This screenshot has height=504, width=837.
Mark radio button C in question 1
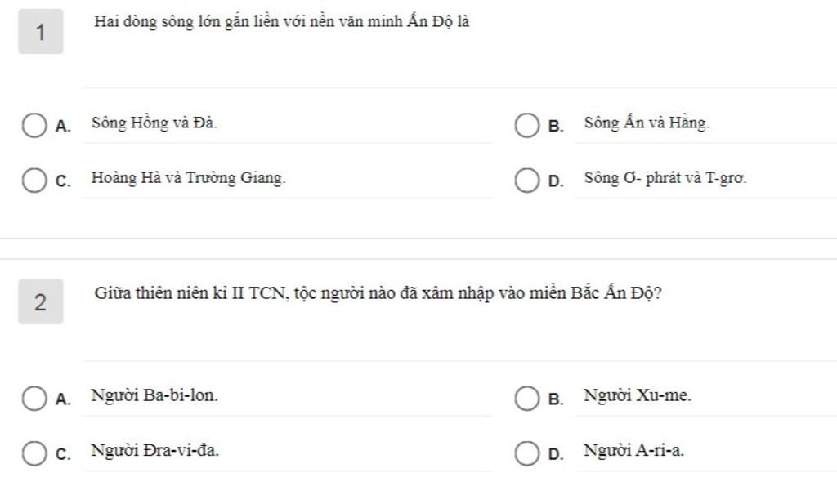(x=34, y=181)
